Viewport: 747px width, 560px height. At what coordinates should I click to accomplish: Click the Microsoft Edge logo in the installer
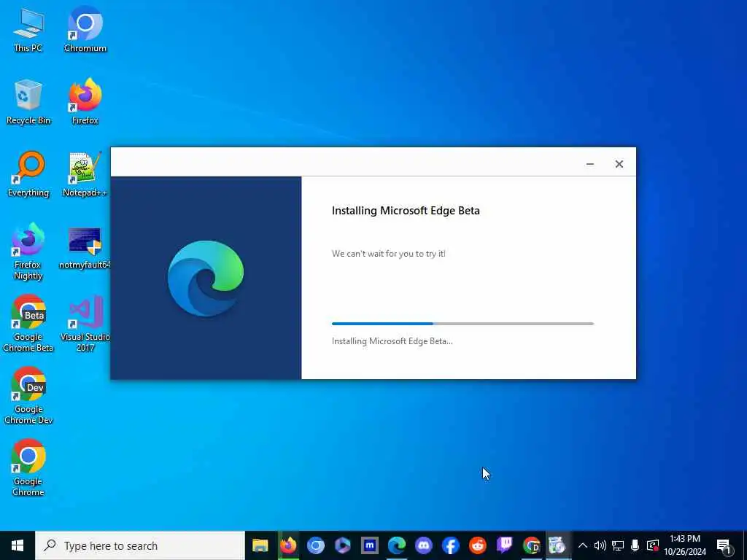pyautogui.click(x=206, y=278)
